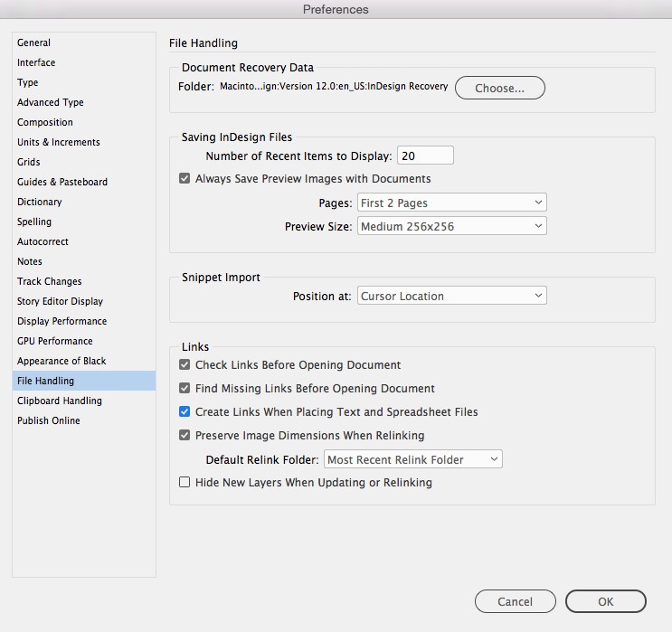Open the Interface preferences category
The height and width of the screenshot is (632, 672).
tap(36, 62)
